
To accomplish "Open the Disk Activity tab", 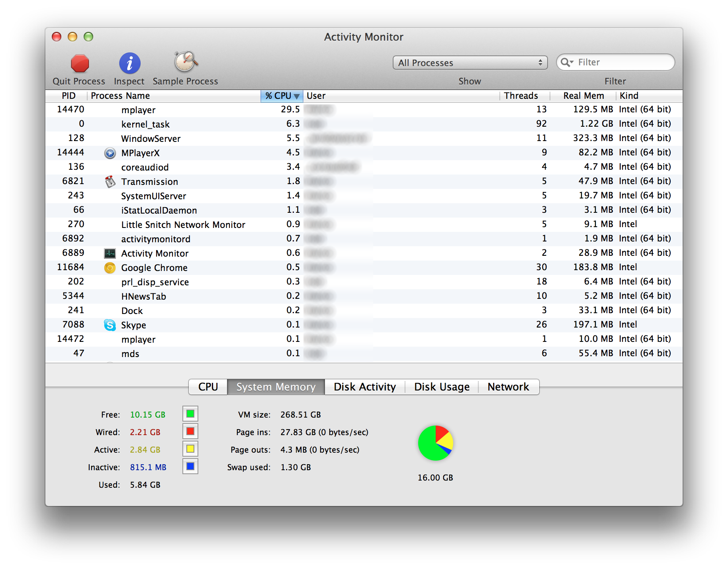I will click(x=365, y=387).
